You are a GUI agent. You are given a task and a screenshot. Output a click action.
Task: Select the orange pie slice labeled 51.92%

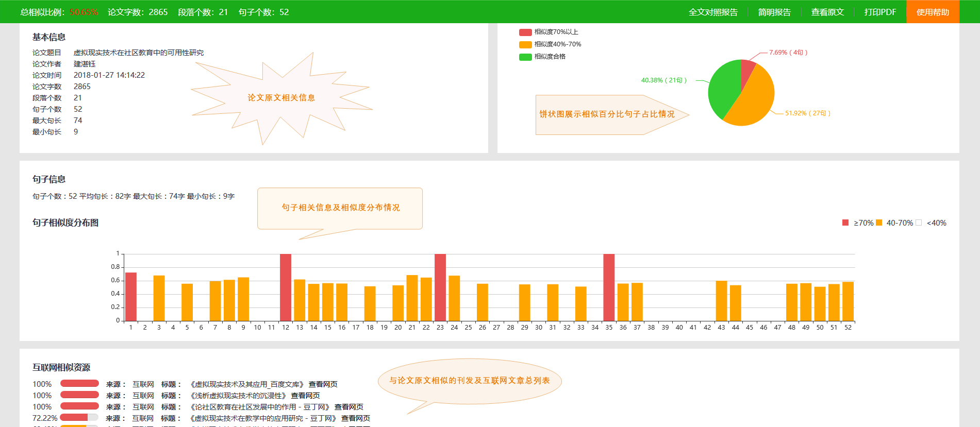(753, 103)
